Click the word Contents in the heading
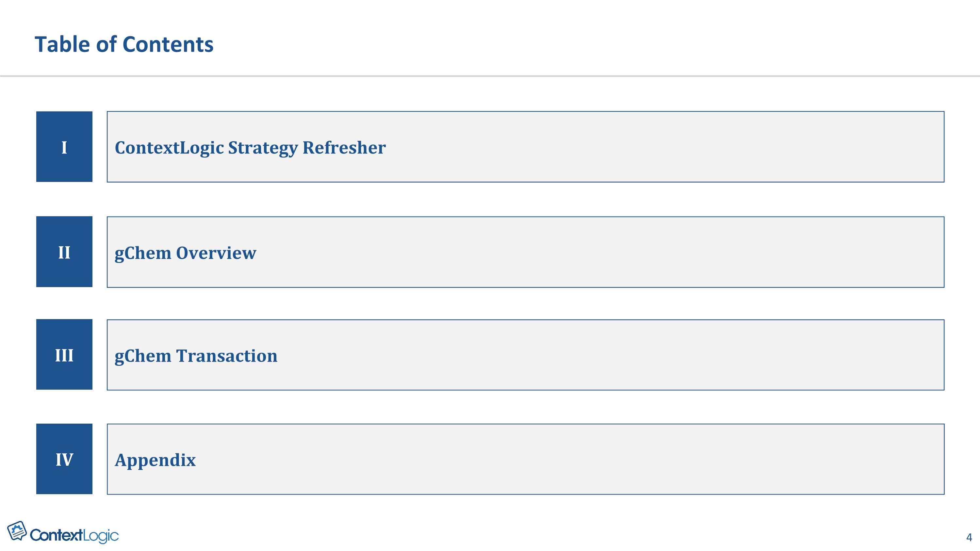The height and width of the screenshot is (551, 980). 168,44
